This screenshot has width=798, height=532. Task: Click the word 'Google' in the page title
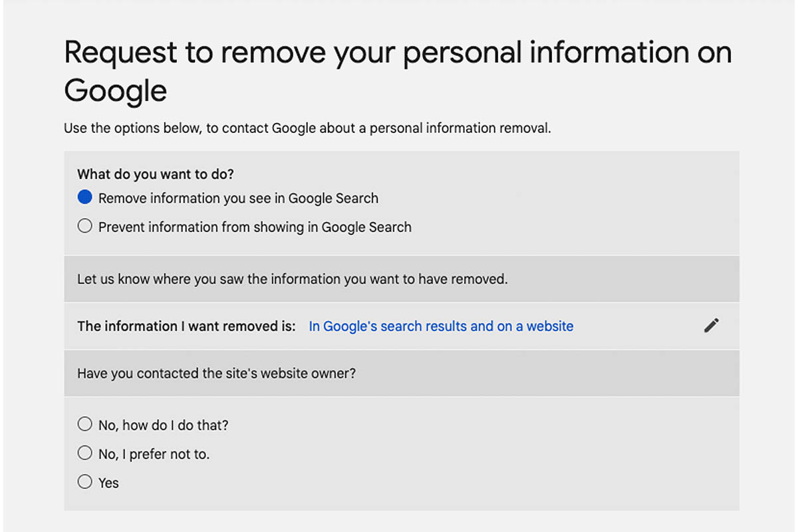coord(115,90)
